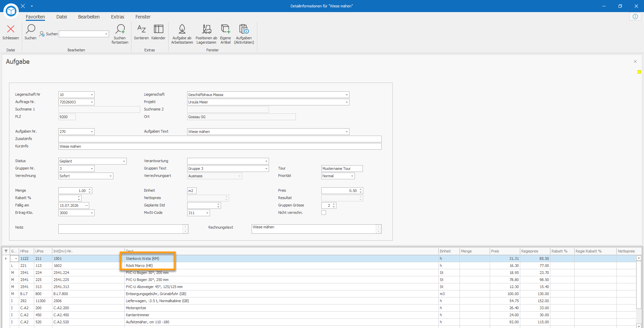This screenshot has height=328, width=644.
Task: Open the Favoriten ribbon tab
Action: [x=35, y=17]
